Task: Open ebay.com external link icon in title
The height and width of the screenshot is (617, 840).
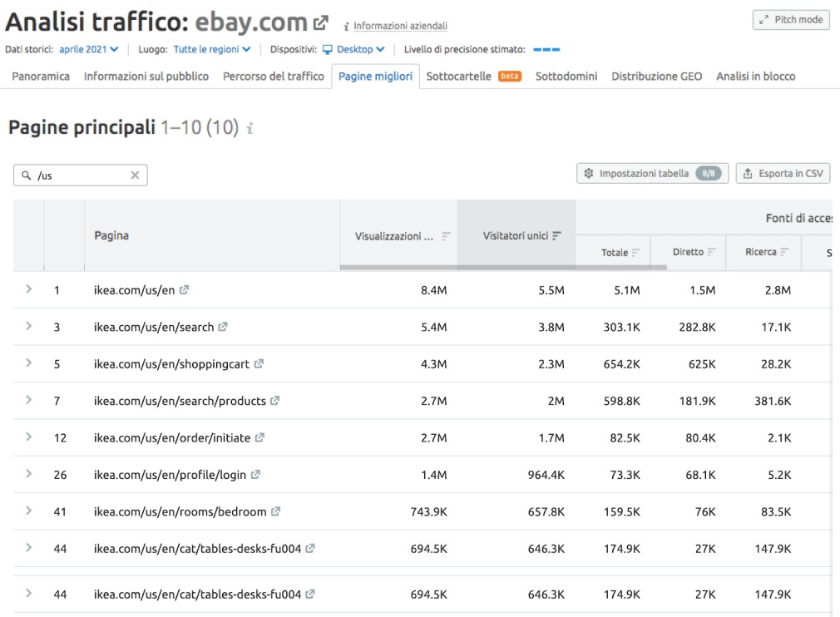Action: coord(320,23)
